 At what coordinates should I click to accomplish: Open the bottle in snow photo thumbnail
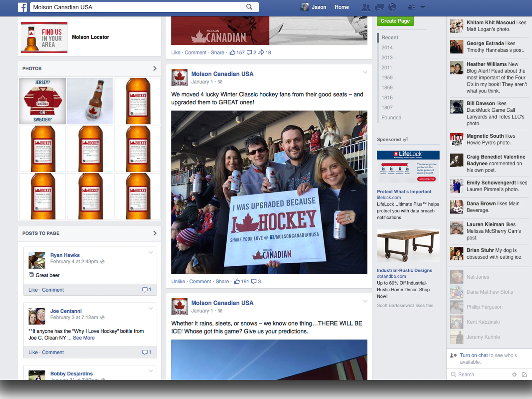click(x=90, y=101)
